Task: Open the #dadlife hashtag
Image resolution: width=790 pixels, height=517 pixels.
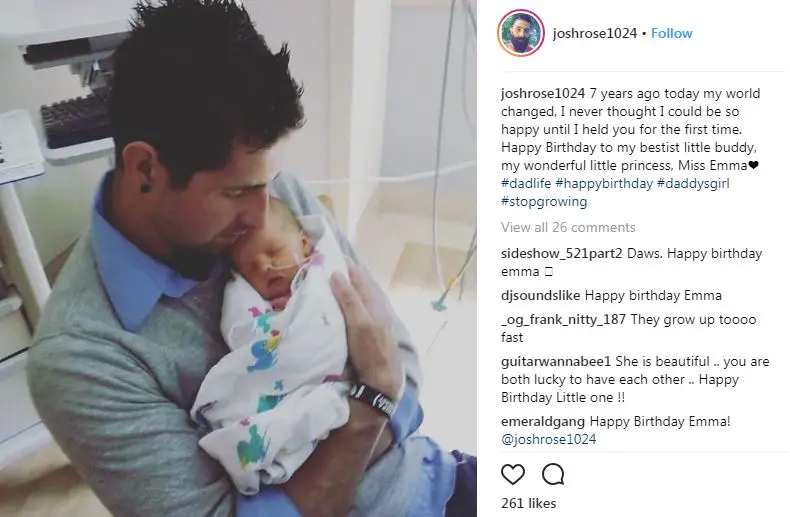Action: pos(526,183)
